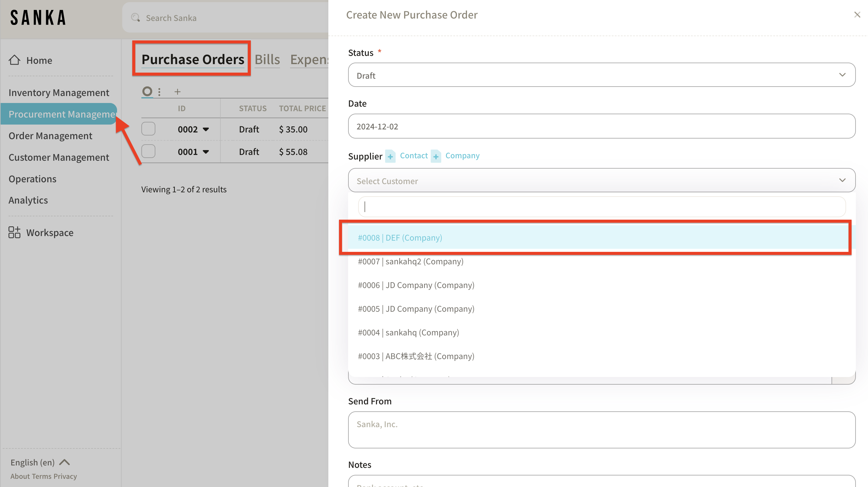Click the search magnifier icon

(136, 18)
